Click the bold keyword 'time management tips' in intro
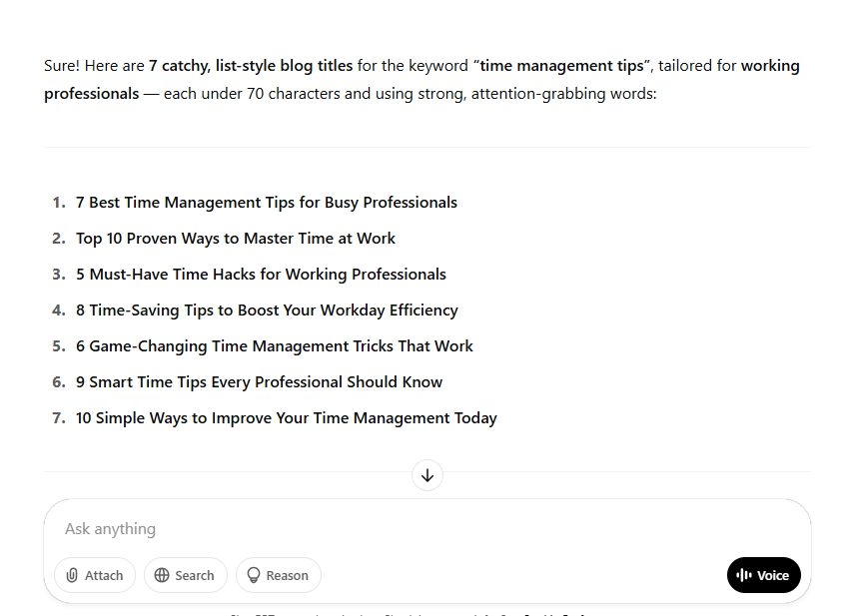 point(561,66)
